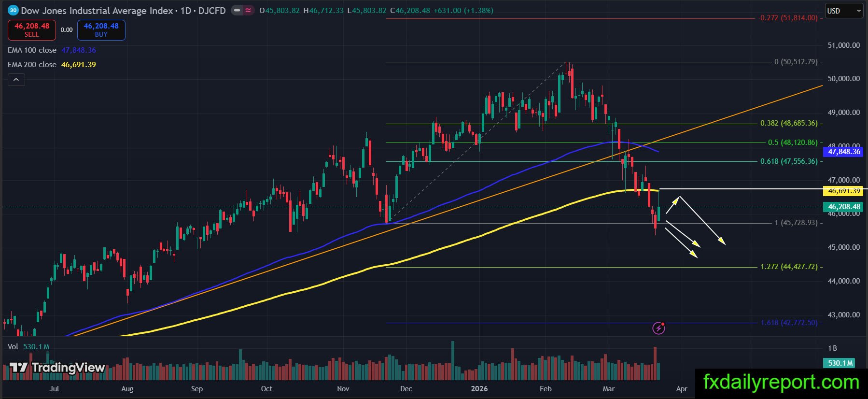Click the high price H46,712.33
This screenshot has width=868, height=399.
[x=323, y=11]
